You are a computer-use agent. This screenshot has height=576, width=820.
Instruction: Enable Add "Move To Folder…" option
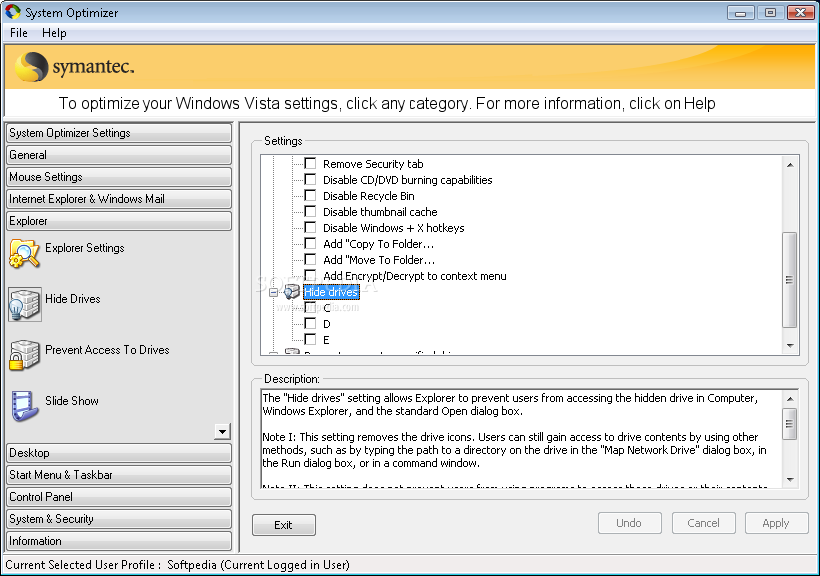(310, 259)
